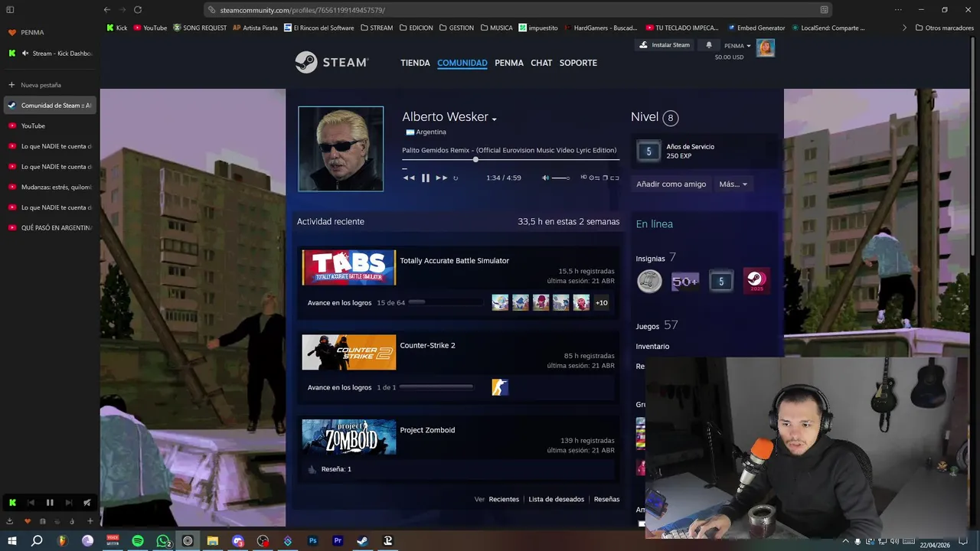The image size is (980, 551).
Task: Toggle player fullscreen icon
Action: pyautogui.click(x=615, y=178)
